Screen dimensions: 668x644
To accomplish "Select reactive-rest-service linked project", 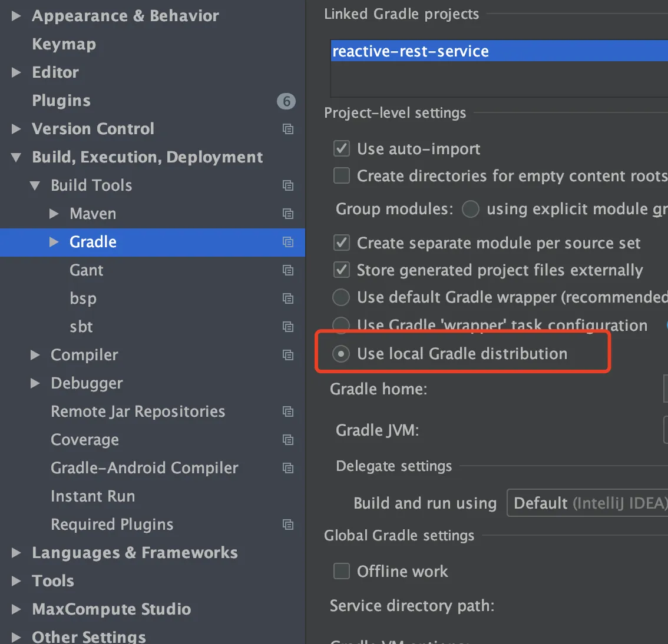I will click(x=411, y=52).
